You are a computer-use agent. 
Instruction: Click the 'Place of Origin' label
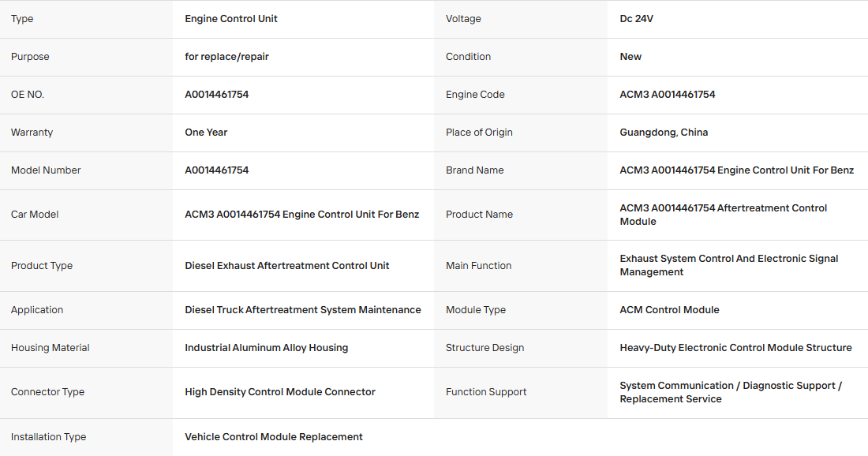[x=480, y=133]
